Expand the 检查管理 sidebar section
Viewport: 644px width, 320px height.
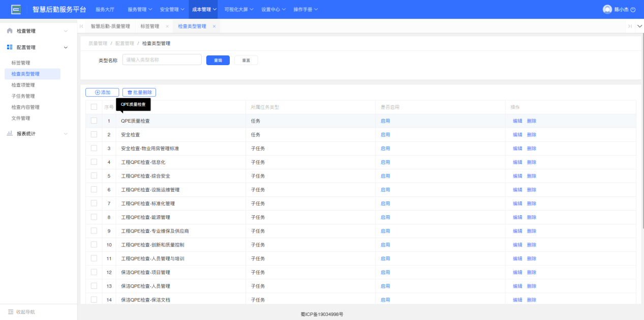point(39,31)
